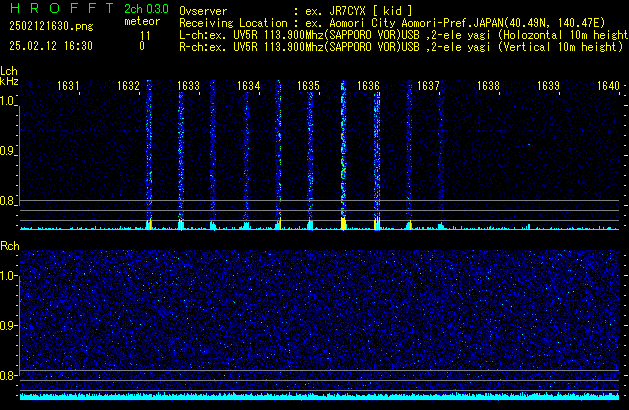Click the Rch 1.0 kHz axis label
The image size is (629, 410).
pos(8,276)
